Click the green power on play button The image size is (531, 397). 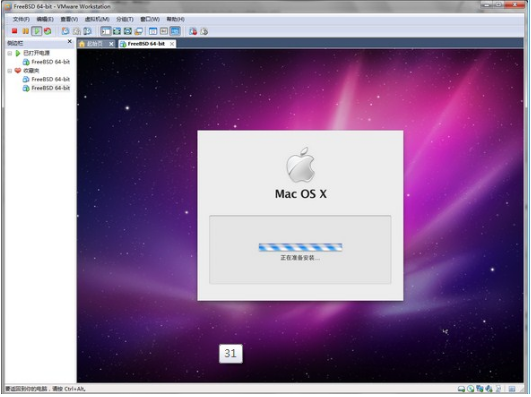[x=36, y=31]
